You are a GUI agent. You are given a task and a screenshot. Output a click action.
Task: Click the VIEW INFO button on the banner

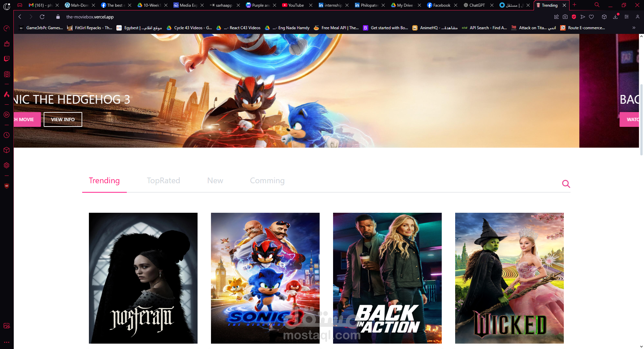coord(63,119)
